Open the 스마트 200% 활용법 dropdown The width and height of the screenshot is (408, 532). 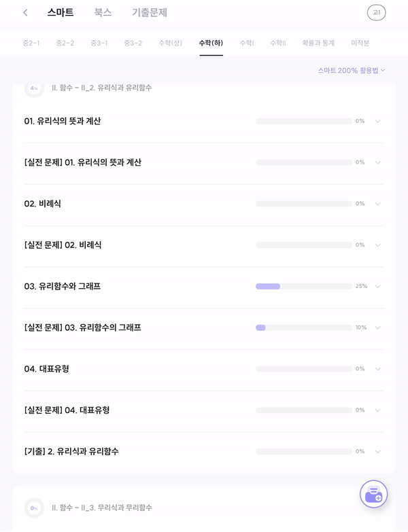352,70
